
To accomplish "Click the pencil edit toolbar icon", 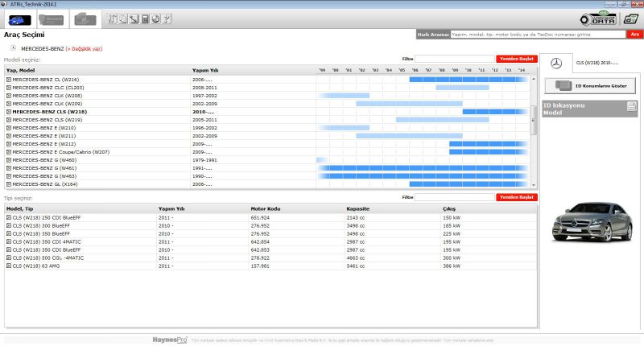I will (134, 19).
